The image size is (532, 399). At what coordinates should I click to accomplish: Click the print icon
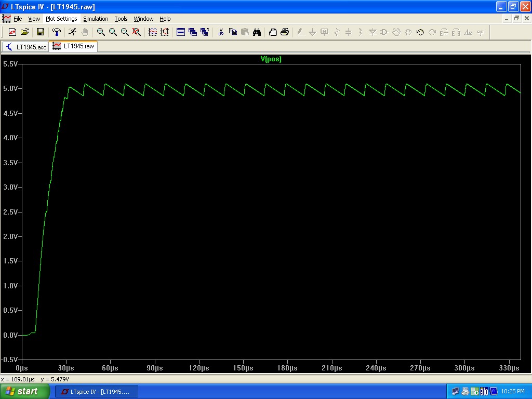point(285,32)
